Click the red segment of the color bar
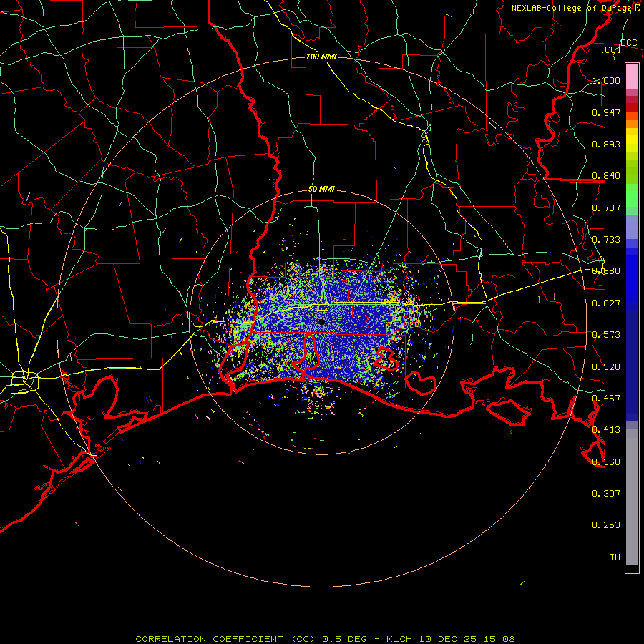This screenshot has width=644, height=644. pos(632,107)
